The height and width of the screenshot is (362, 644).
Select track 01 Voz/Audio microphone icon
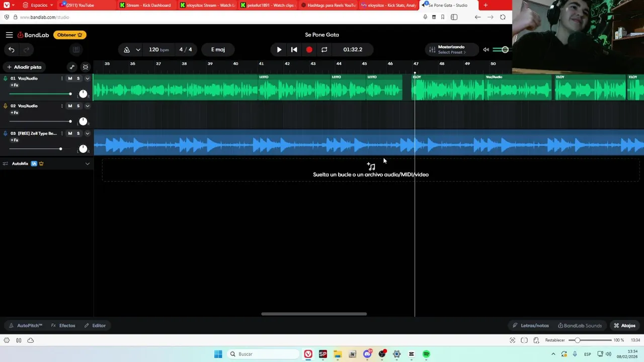coord(6,78)
